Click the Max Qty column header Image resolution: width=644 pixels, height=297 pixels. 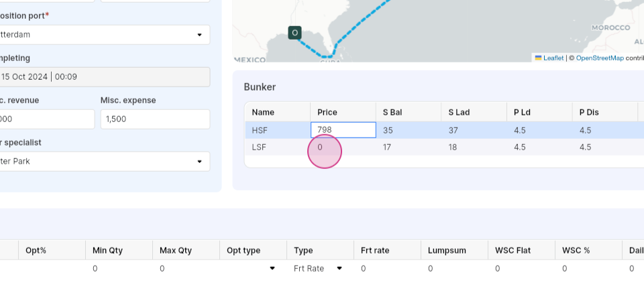click(186, 250)
